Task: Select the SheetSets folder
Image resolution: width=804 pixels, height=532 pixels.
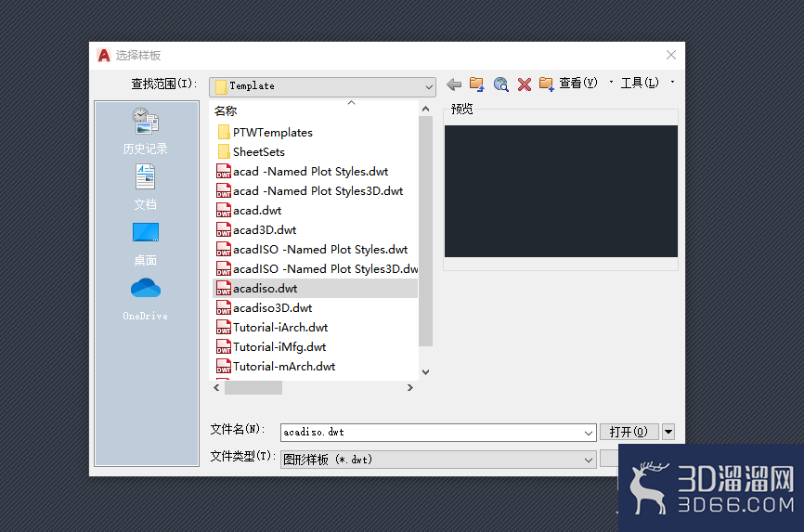Action: point(252,152)
